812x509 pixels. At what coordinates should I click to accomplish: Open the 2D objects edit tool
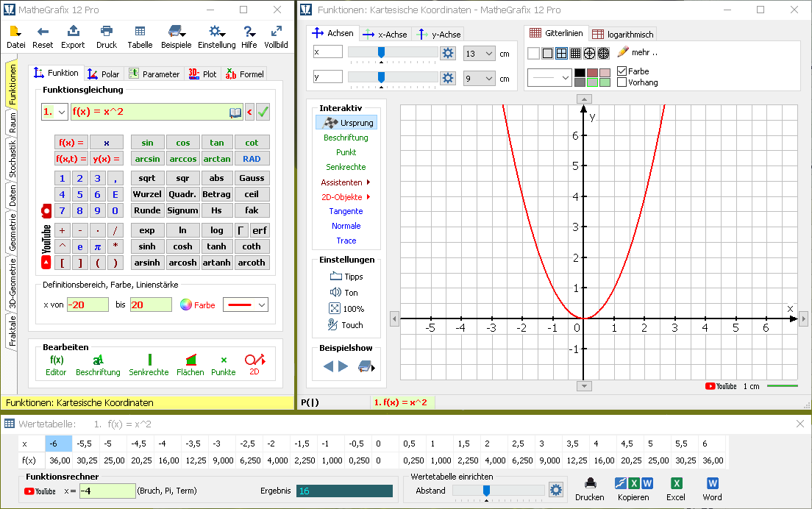pos(254,364)
